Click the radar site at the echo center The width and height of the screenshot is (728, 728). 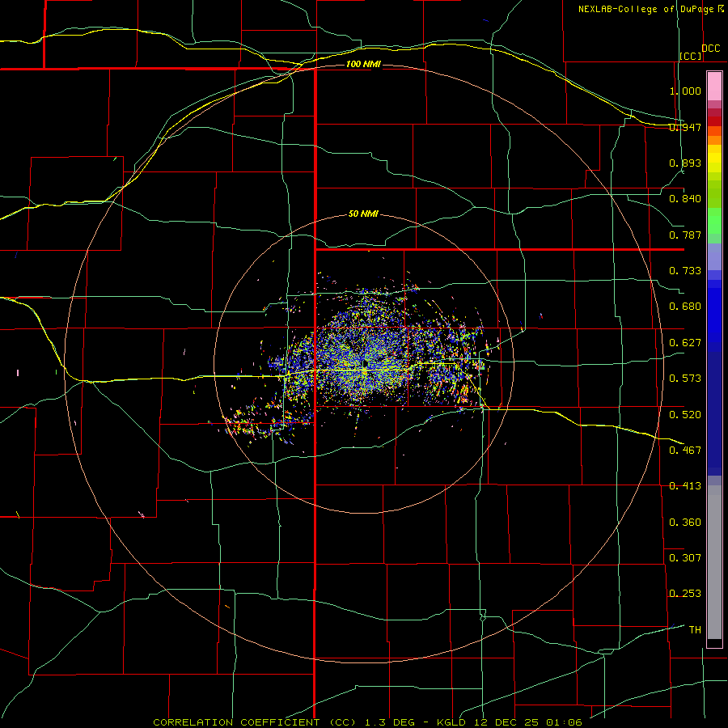[x=366, y=363]
